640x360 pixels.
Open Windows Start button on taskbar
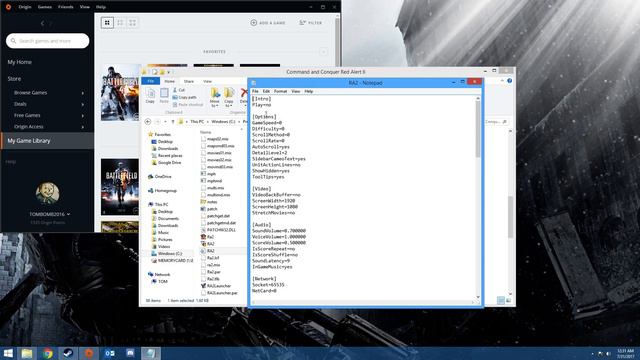coord(8,353)
